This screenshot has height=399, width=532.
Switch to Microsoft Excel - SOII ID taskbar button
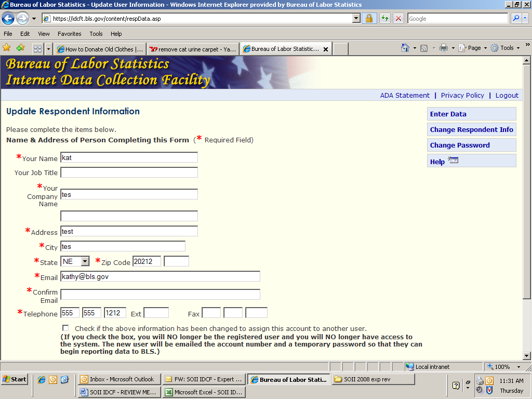pyautogui.click(x=204, y=392)
